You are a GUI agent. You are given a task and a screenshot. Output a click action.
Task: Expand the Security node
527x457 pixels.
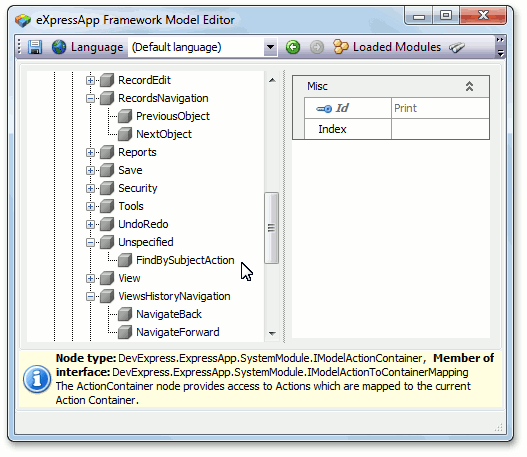(90, 189)
